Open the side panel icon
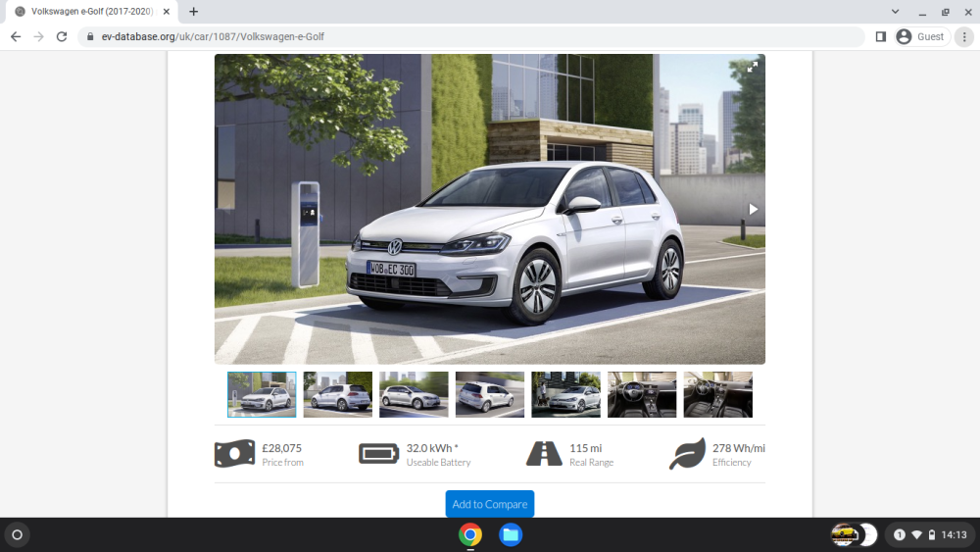This screenshot has width=980, height=552. (x=881, y=37)
